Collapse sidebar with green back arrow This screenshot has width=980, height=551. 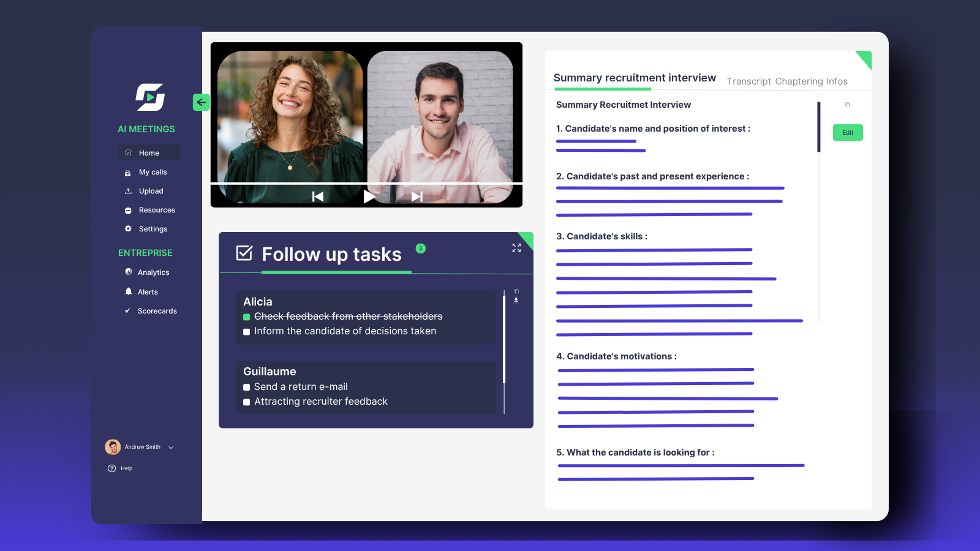(x=202, y=102)
